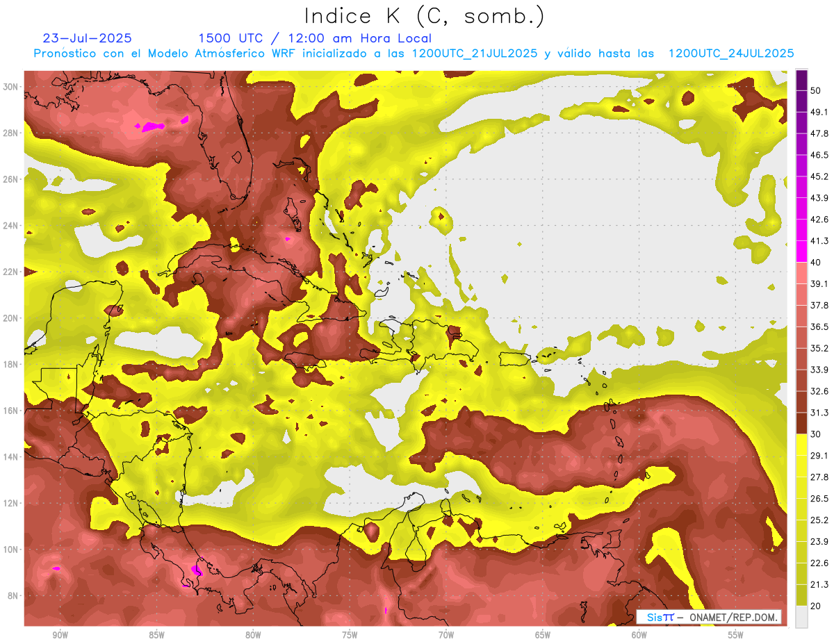Click the latitude label "20N"
Image resolution: width=834 pixels, height=644 pixels.
11,318
